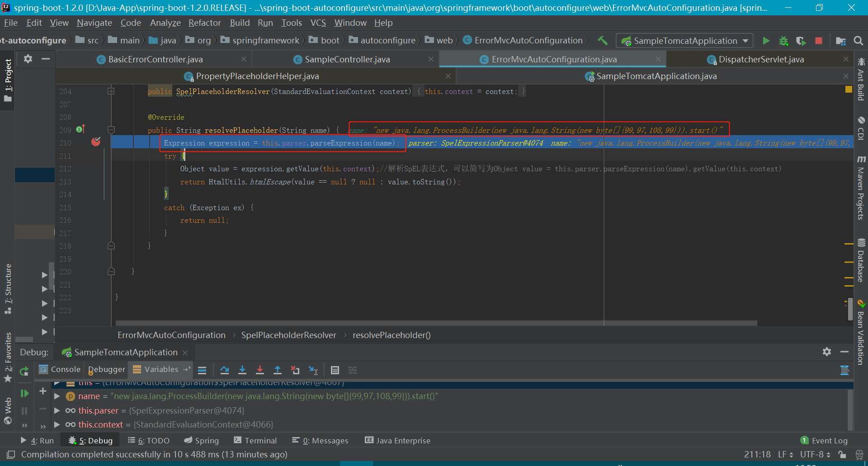Click Run to Cursor icon
868x466 pixels.
pos(313,370)
